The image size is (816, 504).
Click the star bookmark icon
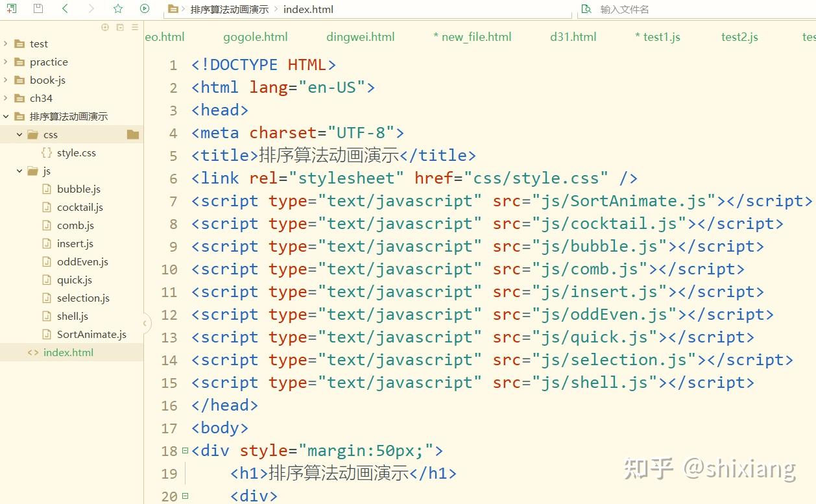coord(117,8)
